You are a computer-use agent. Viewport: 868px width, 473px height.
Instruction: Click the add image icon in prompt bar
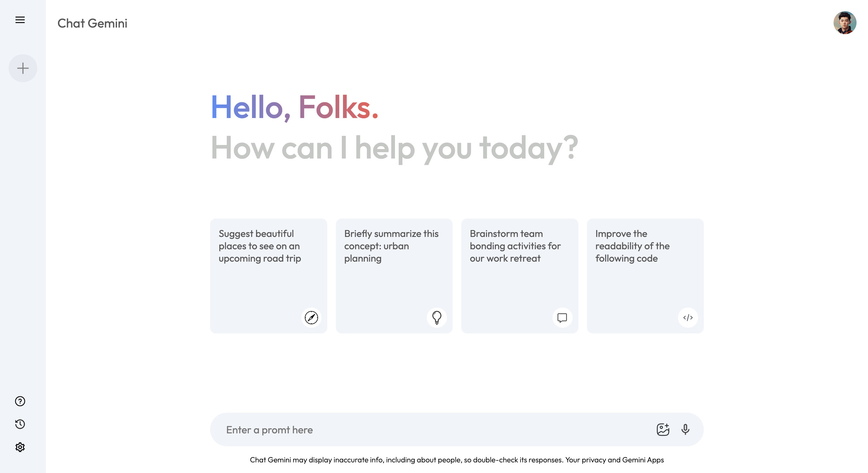point(663,429)
